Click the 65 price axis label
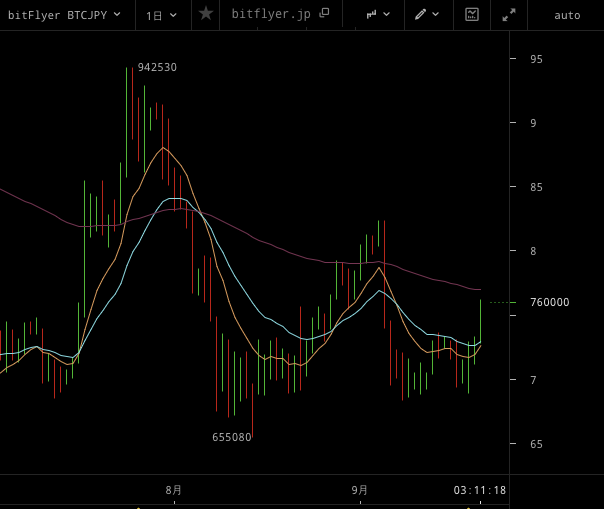This screenshot has height=509, width=604. coord(536,444)
